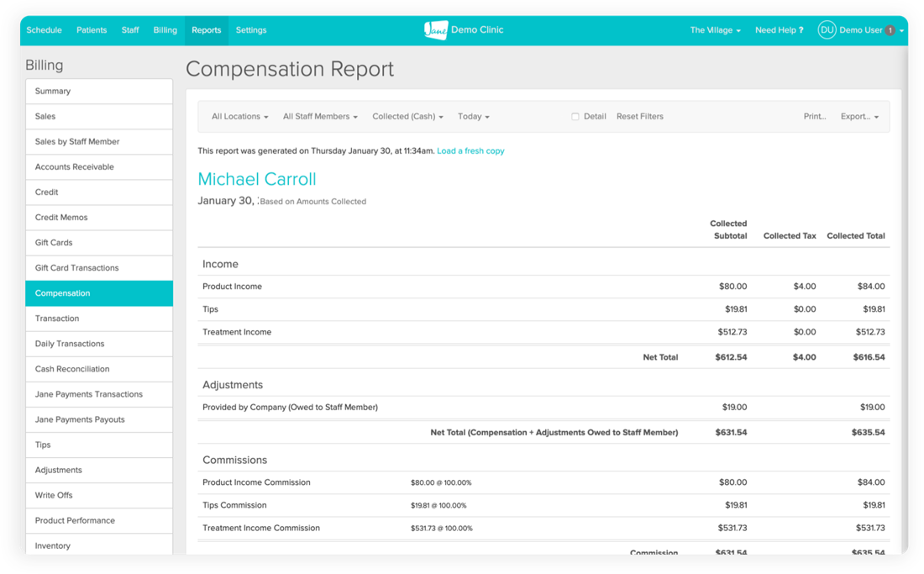Image resolution: width=924 pixels, height=574 pixels.
Task: Open the Collected (Cash) dropdown
Action: pyautogui.click(x=407, y=117)
